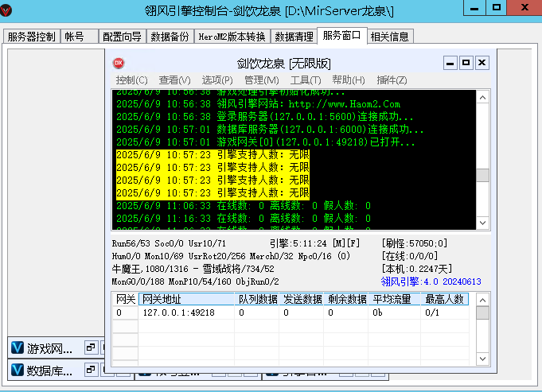
Task: Open the 管理(M) menu
Action: click(262, 80)
